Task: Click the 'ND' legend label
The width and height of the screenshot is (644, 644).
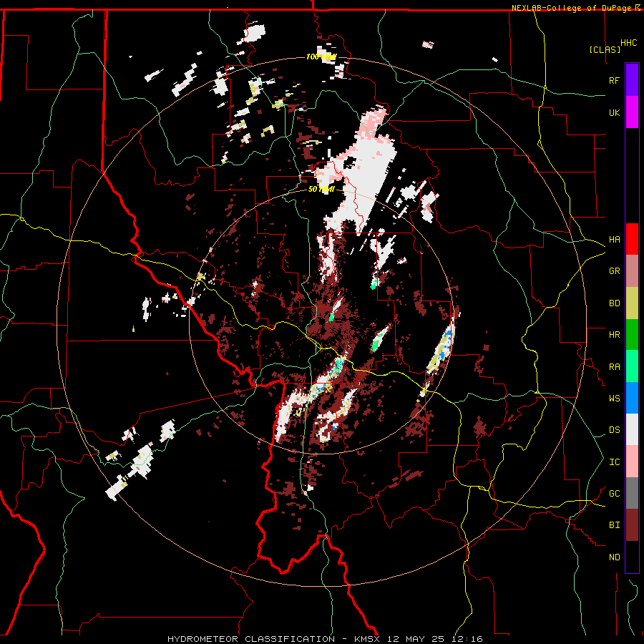Action: (x=614, y=557)
